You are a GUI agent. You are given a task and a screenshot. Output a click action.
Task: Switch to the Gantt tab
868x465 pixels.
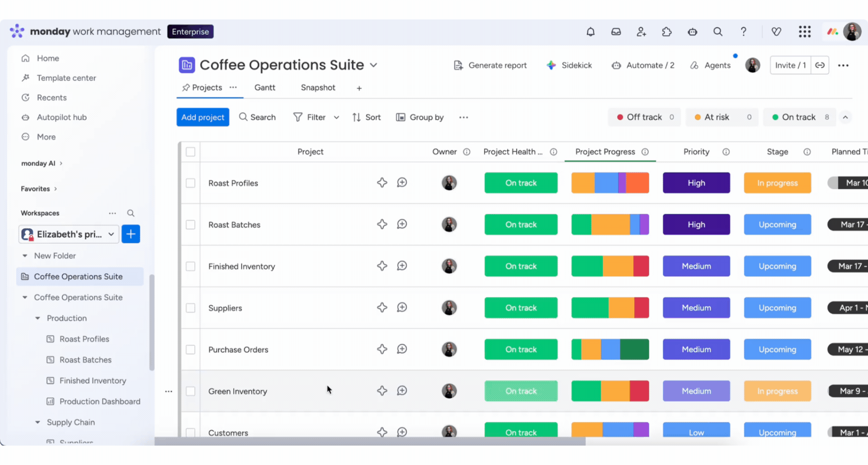[265, 88]
